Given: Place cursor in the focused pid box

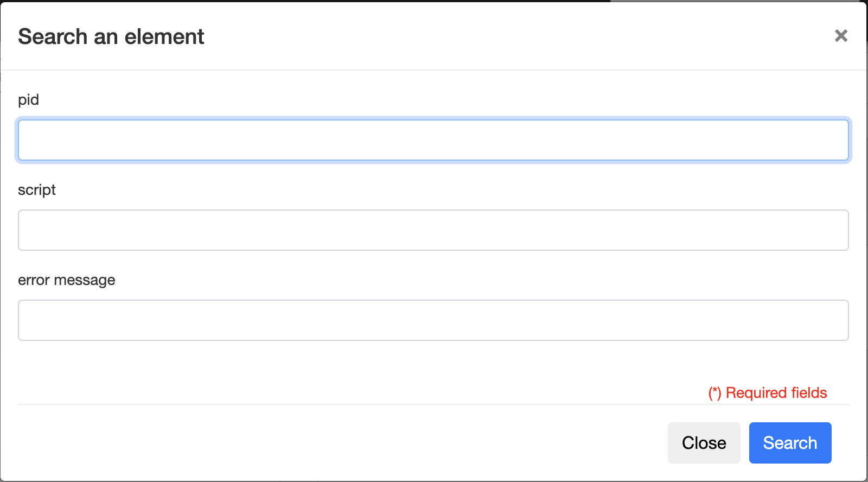Looking at the screenshot, I should 433,140.
